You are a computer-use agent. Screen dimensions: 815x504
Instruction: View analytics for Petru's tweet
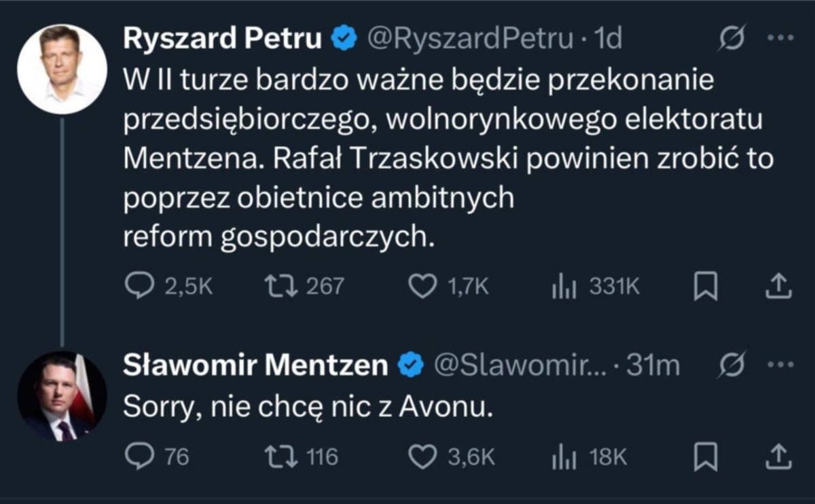(x=564, y=287)
